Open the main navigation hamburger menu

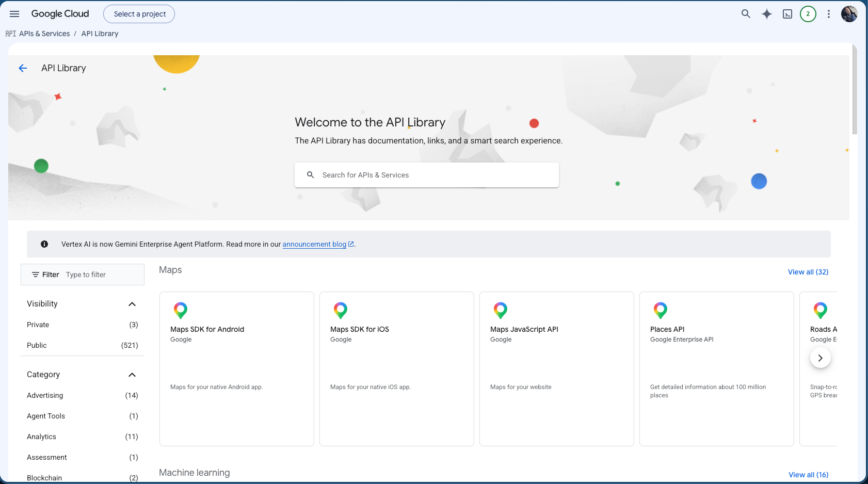(14, 14)
